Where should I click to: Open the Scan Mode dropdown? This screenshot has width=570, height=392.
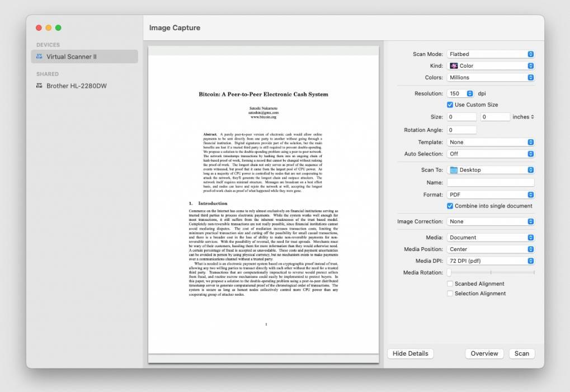[491, 54]
